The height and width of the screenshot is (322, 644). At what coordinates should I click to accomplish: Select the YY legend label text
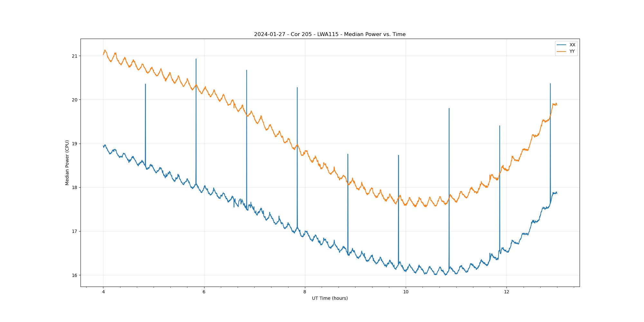click(x=572, y=51)
